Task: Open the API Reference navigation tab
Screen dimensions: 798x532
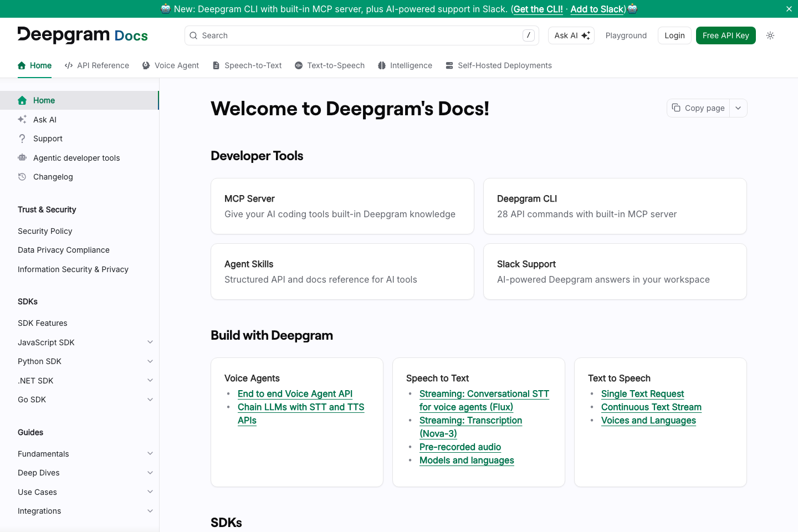Action: [103, 65]
